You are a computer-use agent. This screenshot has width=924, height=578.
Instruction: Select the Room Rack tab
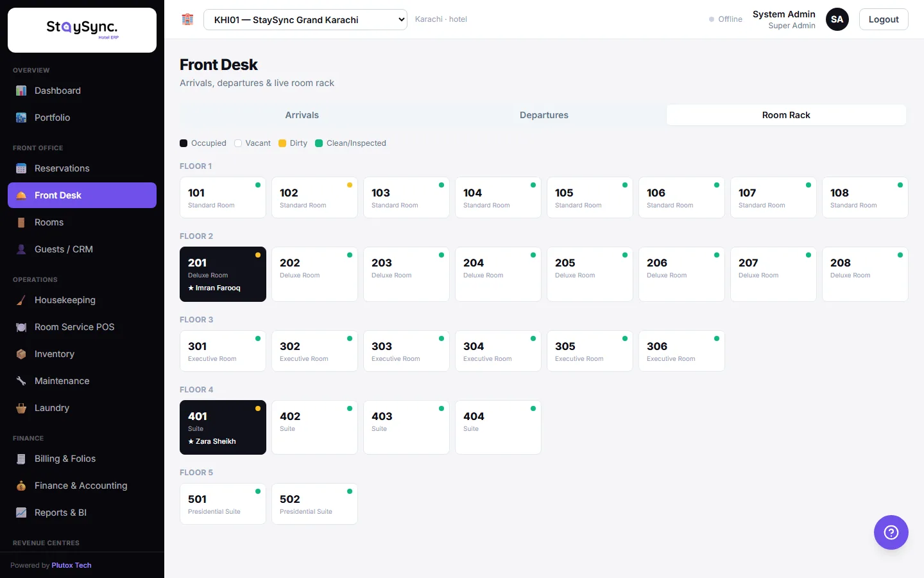tap(786, 115)
